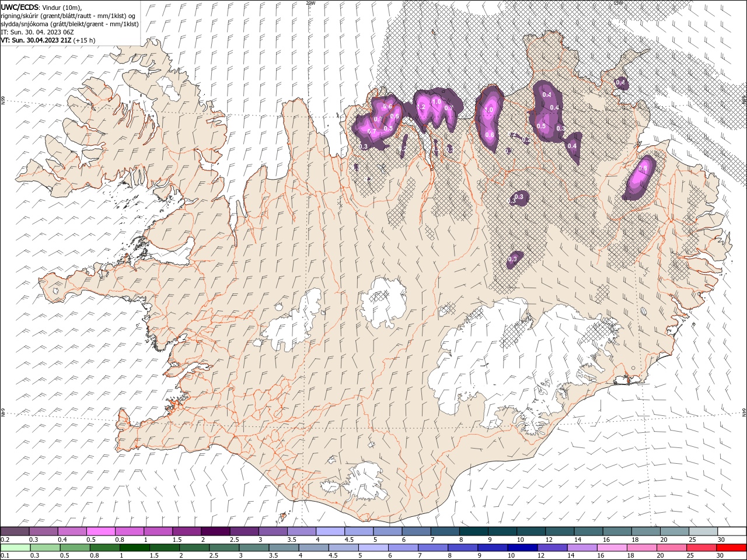The width and height of the screenshot is (747, 560).
Task: Click the 0.4 label in small northeasternmost blob
Action: 620,83
